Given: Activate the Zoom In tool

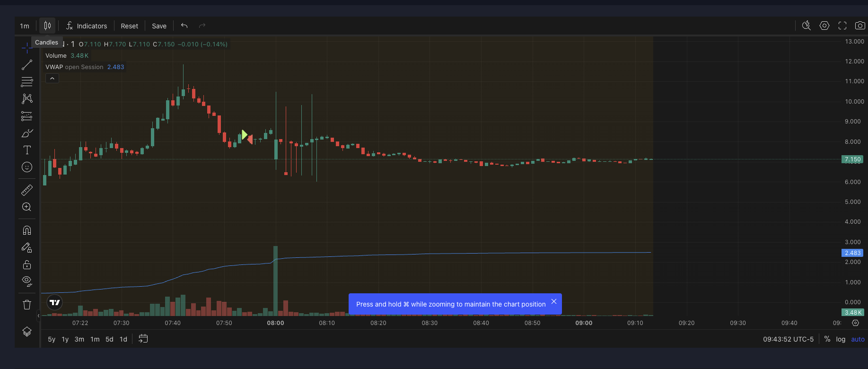Looking at the screenshot, I should pyautogui.click(x=27, y=207).
